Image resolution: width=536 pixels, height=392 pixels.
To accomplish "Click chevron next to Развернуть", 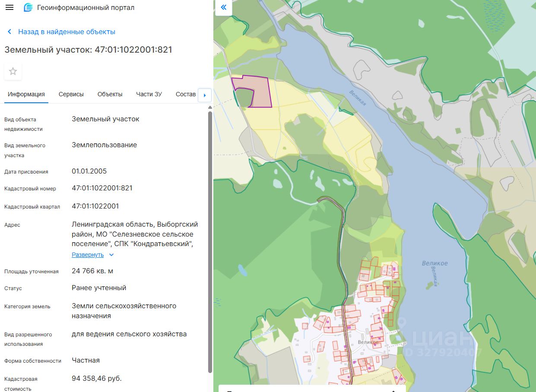I will pyautogui.click(x=111, y=255).
